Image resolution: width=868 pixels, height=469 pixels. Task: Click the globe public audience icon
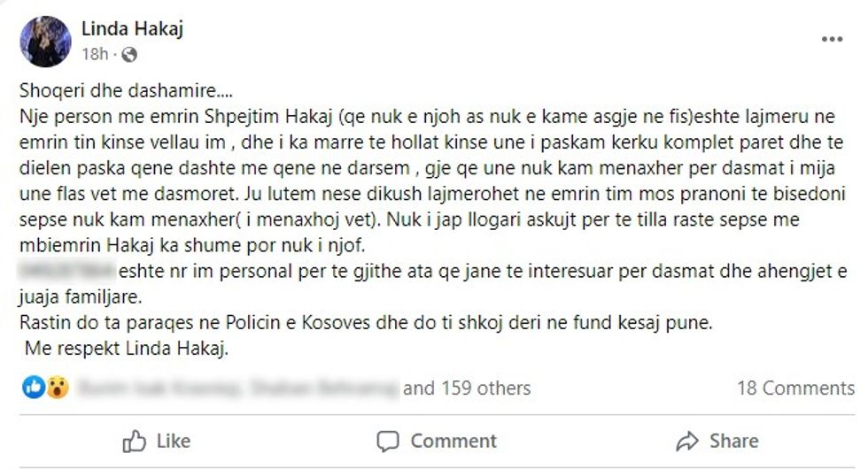pos(128,55)
